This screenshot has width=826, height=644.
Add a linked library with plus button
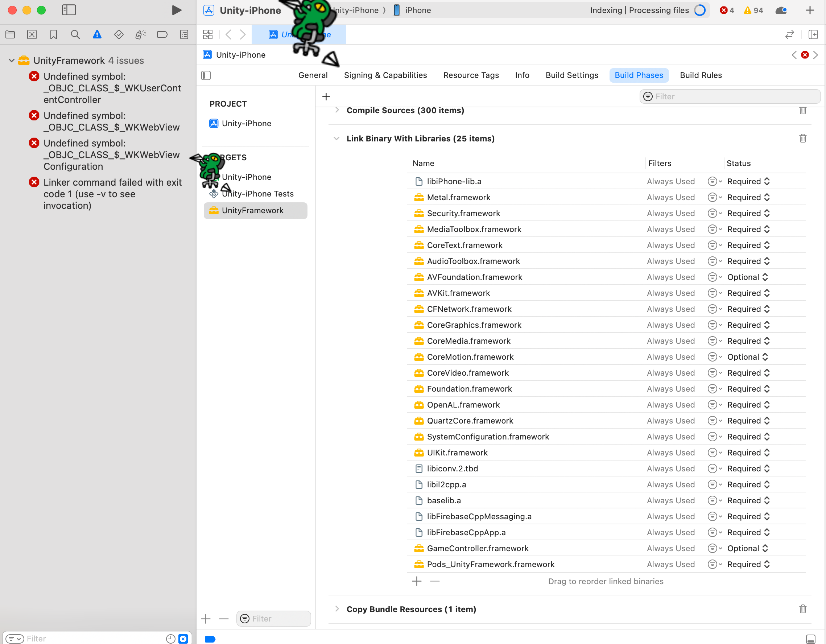point(416,581)
